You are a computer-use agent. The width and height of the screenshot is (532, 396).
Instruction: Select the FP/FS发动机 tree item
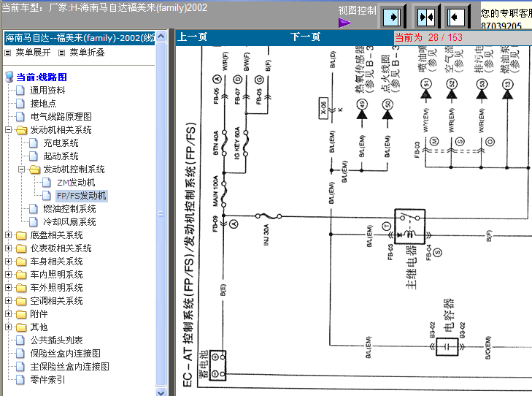pyautogui.click(x=82, y=196)
